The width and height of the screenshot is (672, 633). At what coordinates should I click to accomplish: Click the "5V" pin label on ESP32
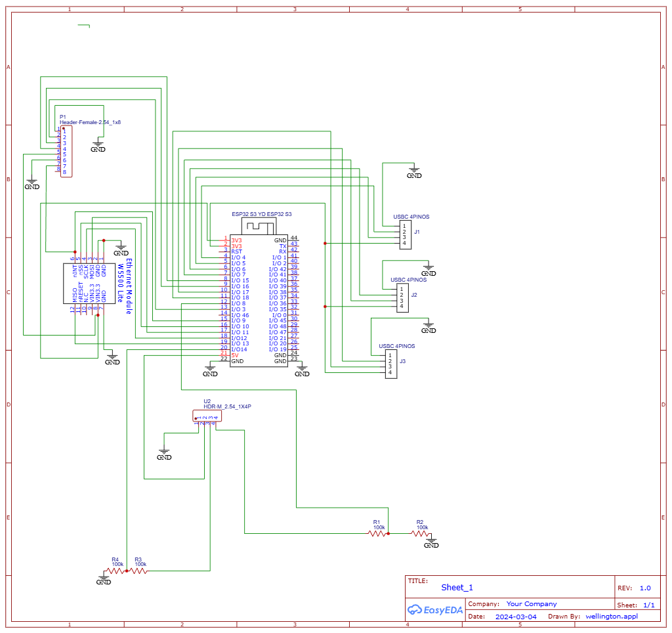[235, 355]
